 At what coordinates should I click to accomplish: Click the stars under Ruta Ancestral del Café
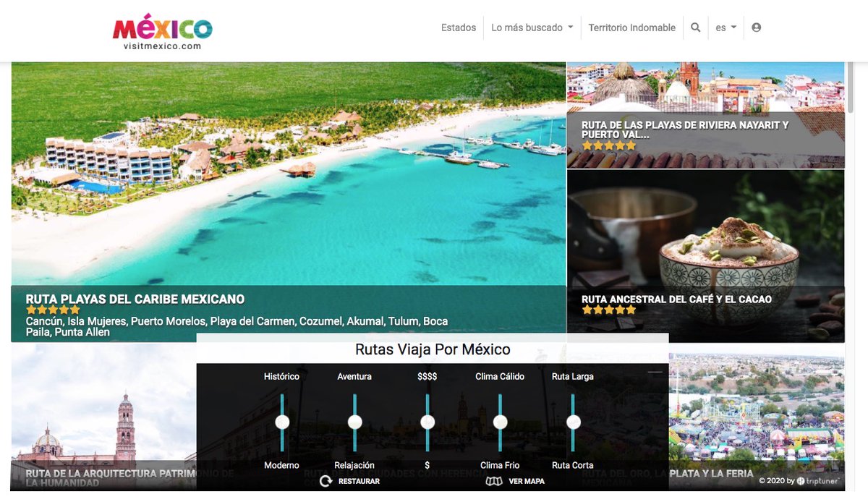tap(609, 309)
